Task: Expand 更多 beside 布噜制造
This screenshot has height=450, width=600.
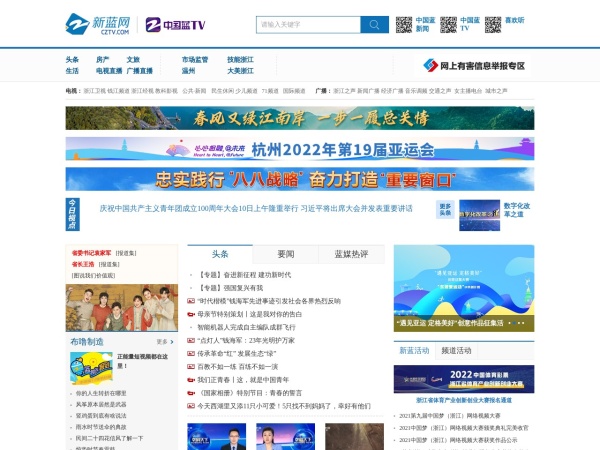Action: [x=162, y=341]
